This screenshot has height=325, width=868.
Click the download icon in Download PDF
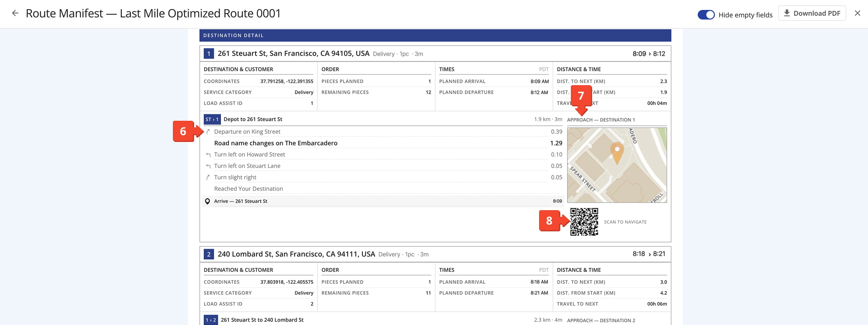(787, 13)
